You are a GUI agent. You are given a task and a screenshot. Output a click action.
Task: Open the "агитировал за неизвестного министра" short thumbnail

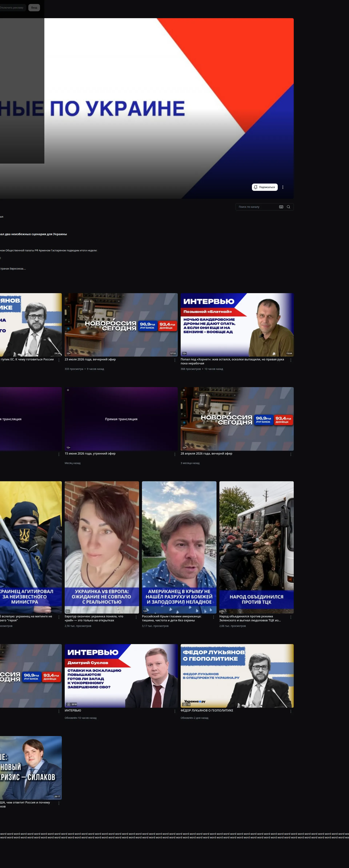pyautogui.click(x=31, y=547)
